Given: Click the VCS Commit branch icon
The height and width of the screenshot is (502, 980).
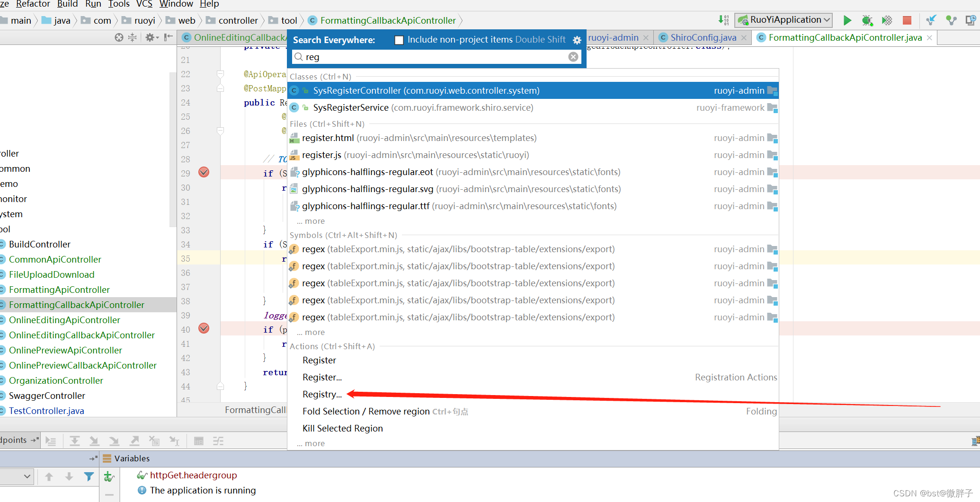Looking at the screenshot, I should click(951, 20).
